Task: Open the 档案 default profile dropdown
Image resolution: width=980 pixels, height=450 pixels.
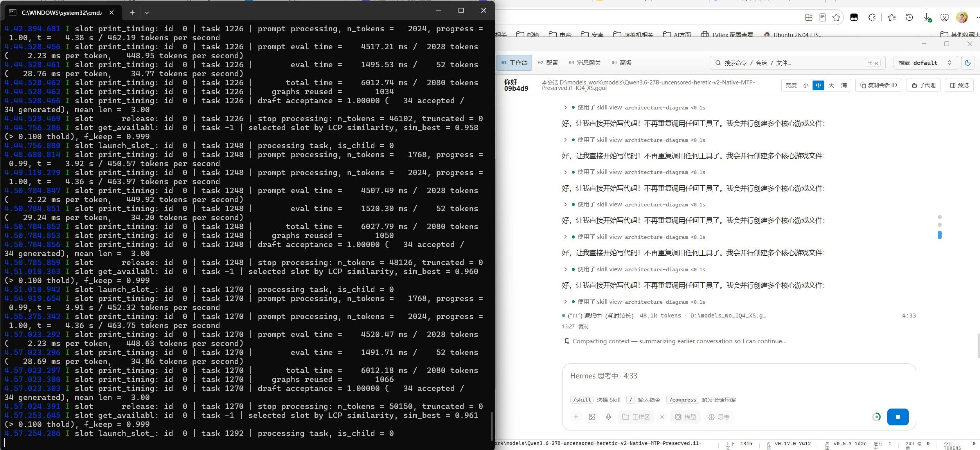Action: click(x=925, y=63)
